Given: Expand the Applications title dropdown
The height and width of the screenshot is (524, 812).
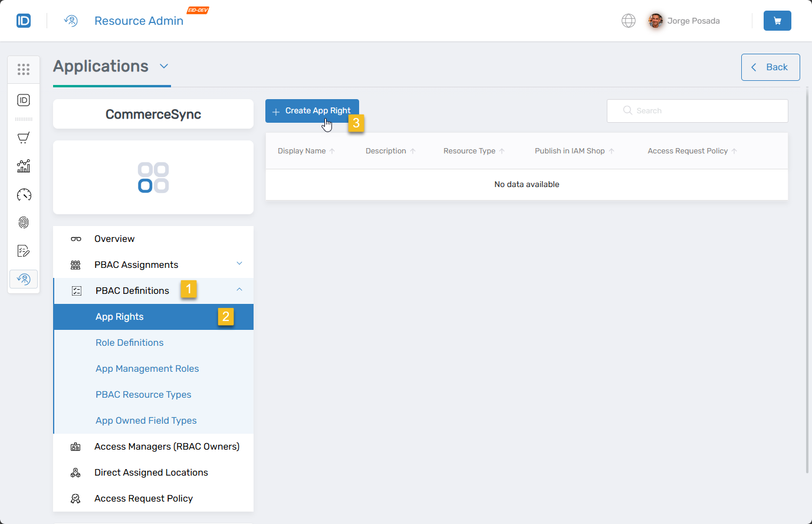Looking at the screenshot, I should (164, 66).
